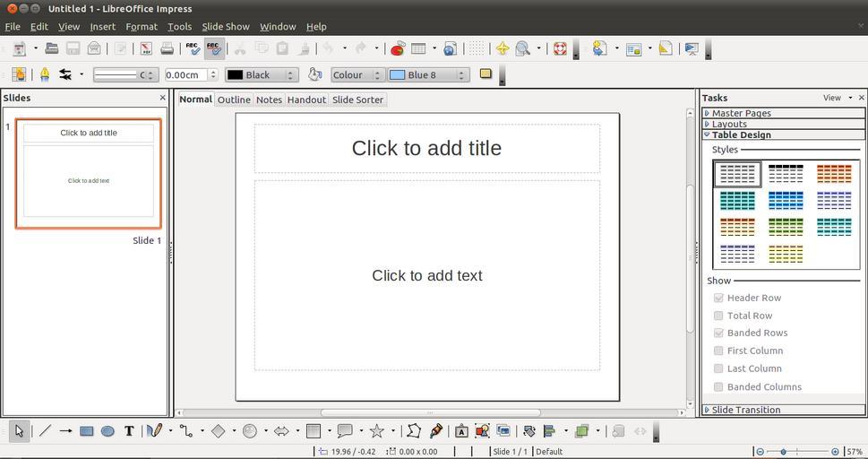The width and height of the screenshot is (868, 459).
Task: Click the Export as PDF icon
Action: click(x=146, y=48)
